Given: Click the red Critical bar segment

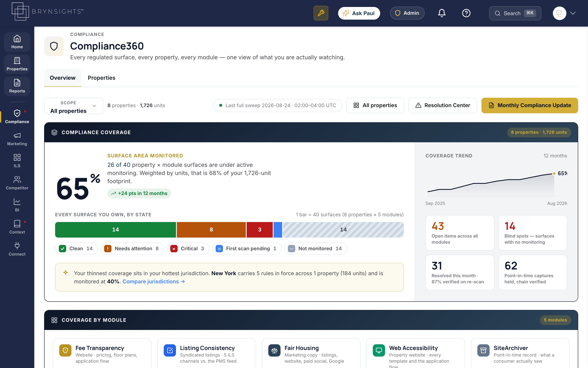Looking at the screenshot, I should (x=259, y=230).
